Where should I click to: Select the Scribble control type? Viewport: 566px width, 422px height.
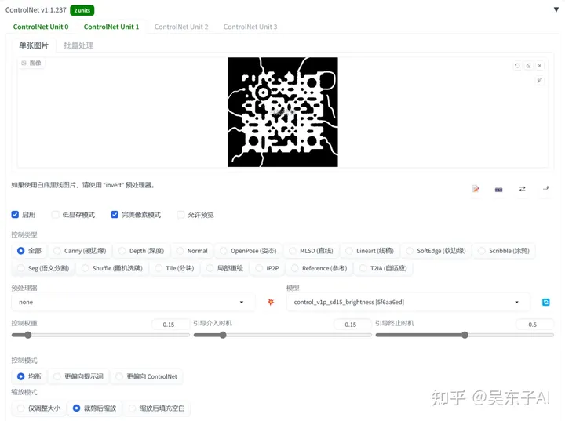coord(504,251)
